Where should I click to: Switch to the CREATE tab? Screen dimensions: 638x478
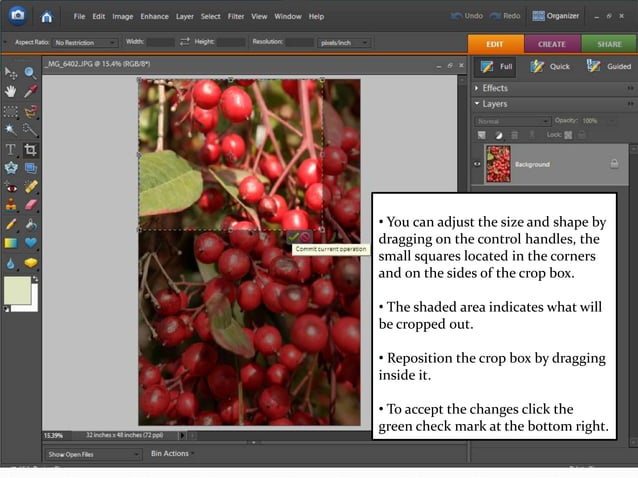click(x=551, y=44)
